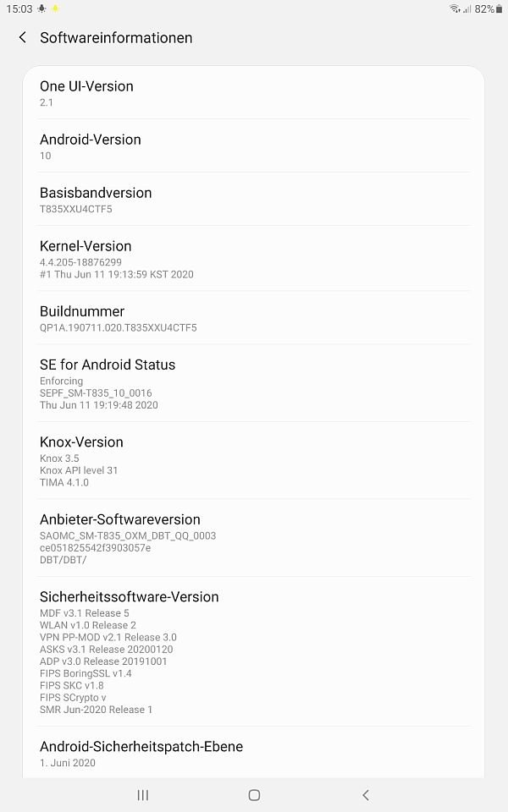
Task: Select the Basisbandversion item
Action: pos(253,200)
